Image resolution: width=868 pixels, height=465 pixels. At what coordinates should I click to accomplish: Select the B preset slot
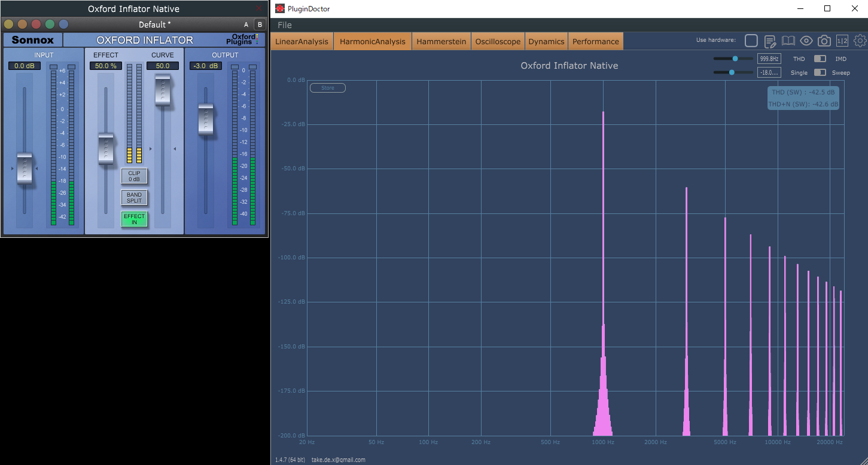(259, 25)
